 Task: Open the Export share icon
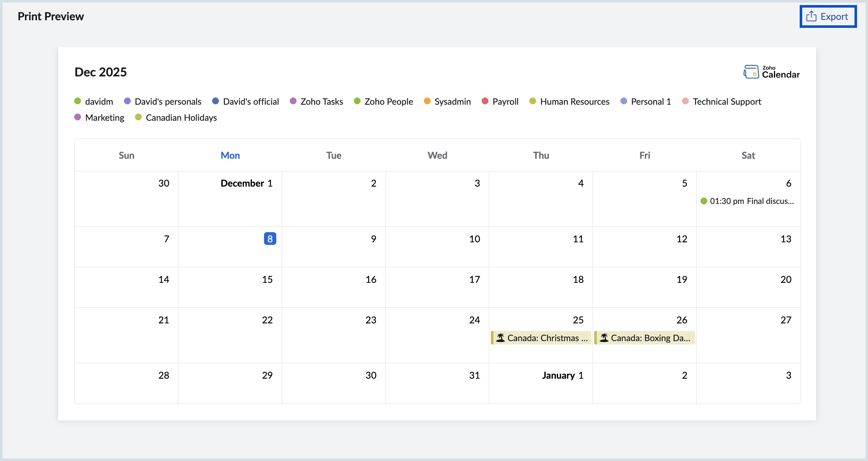811,16
